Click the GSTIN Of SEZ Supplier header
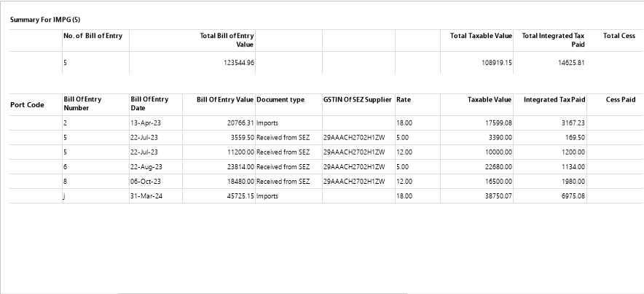644x294 pixels. [x=357, y=99]
